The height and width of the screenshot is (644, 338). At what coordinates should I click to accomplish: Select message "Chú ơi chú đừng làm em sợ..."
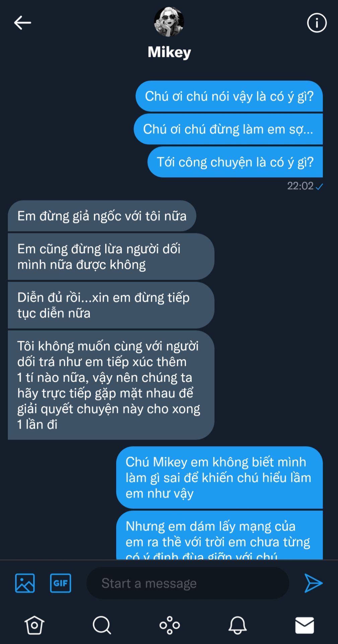point(228,129)
